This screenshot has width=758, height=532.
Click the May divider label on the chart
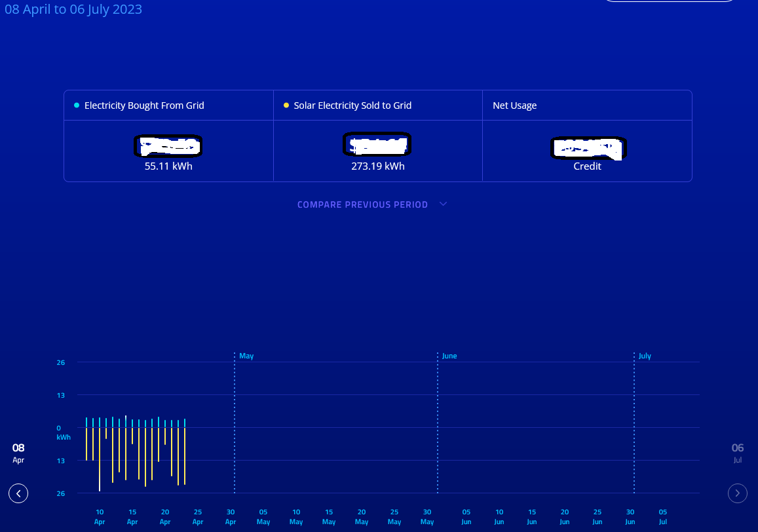[246, 356]
